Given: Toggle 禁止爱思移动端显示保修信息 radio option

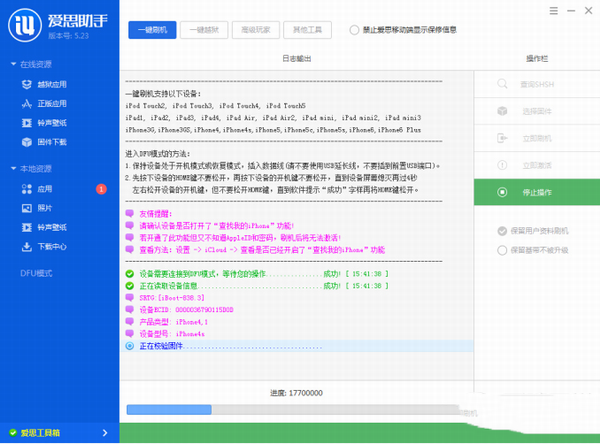Looking at the screenshot, I should coord(354,30).
